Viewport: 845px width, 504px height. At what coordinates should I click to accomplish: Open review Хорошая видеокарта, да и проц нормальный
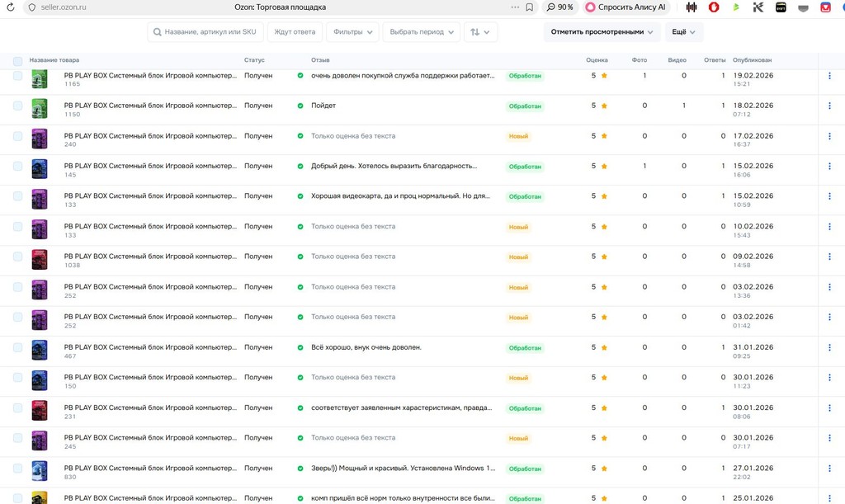pos(400,196)
